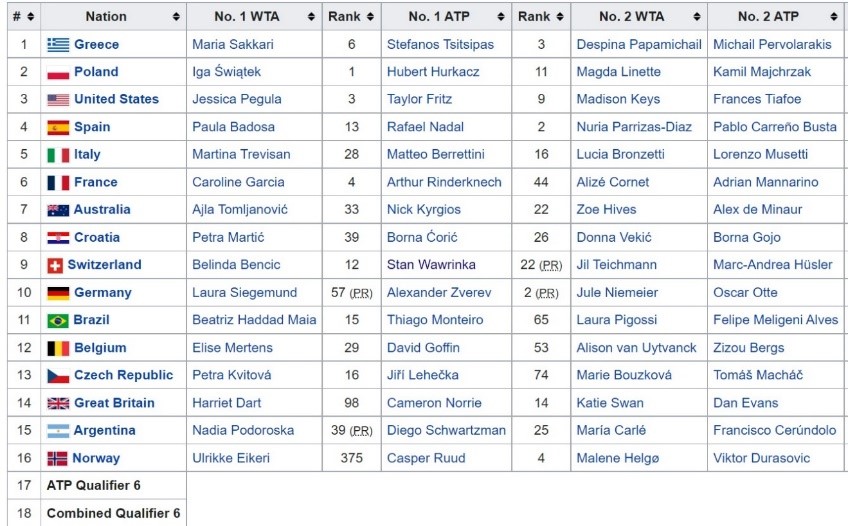Sort by No. 2 WTA column arrows
848x526 pixels.
(697, 17)
